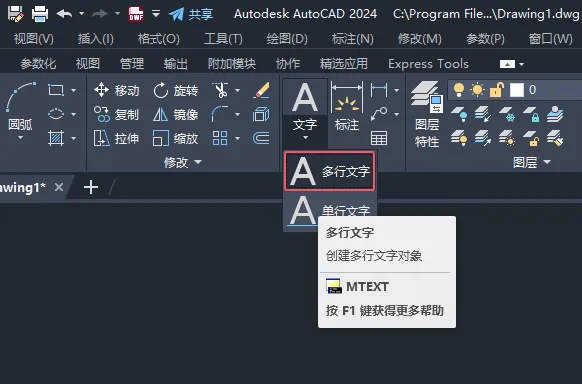582x384 pixels.
Task: Open the 工具(T) menu
Action: tap(223, 39)
